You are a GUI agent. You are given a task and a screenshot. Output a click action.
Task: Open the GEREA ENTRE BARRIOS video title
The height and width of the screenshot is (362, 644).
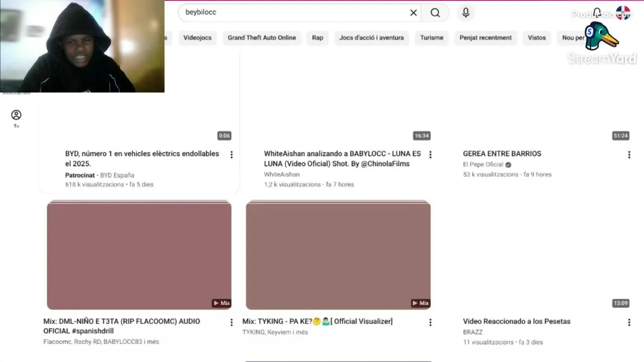point(502,154)
